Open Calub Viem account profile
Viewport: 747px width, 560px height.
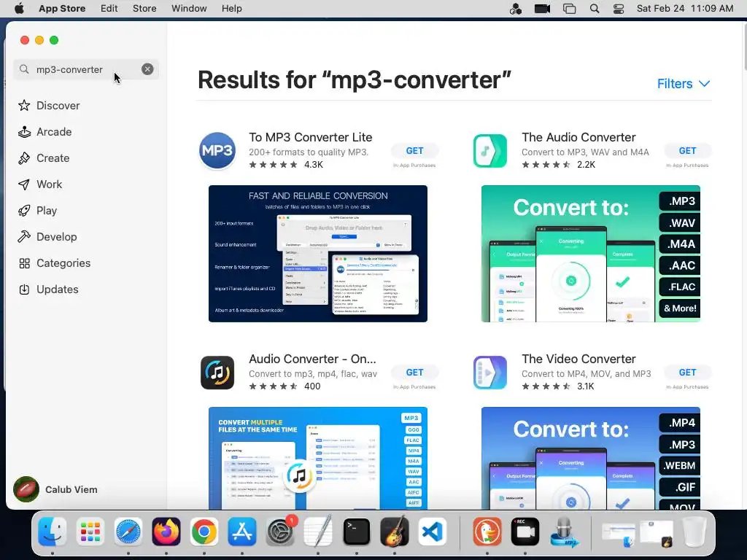56,489
